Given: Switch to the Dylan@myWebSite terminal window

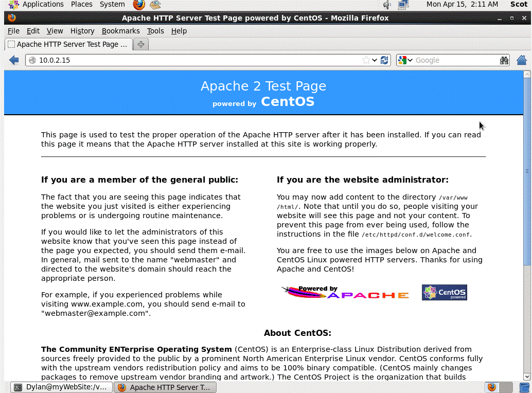Looking at the screenshot, I should pos(61,387).
